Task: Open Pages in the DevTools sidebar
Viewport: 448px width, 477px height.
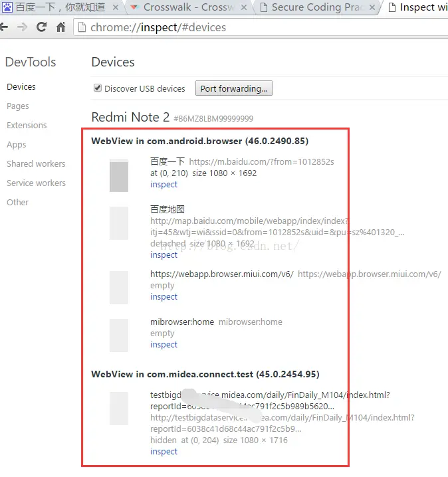Action: 18,106
